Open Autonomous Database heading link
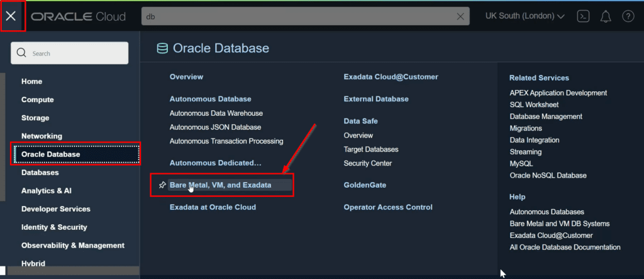 210,99
